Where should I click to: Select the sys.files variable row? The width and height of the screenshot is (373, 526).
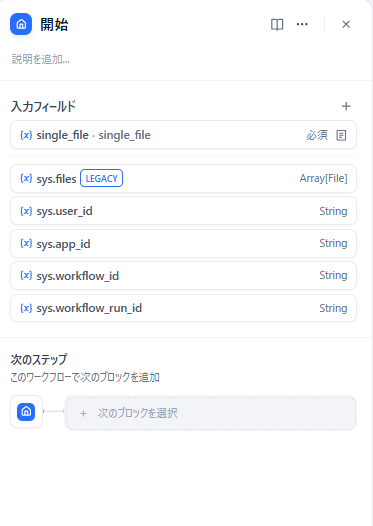point(183,178)
